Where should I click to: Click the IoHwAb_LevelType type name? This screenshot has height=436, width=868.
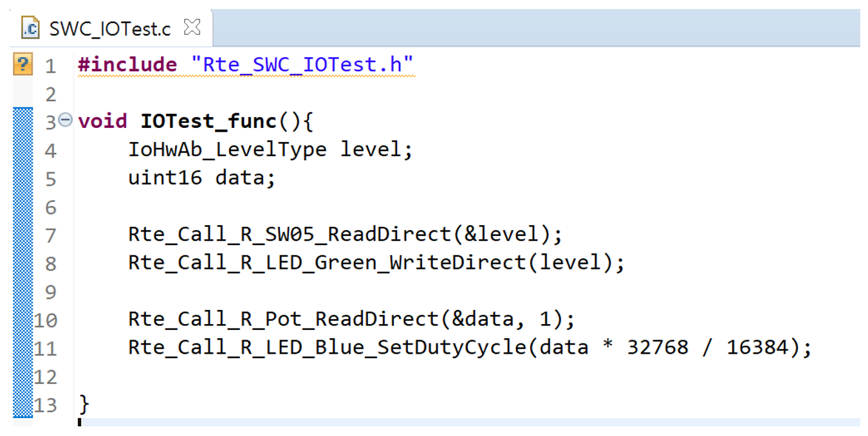[227, 150]
